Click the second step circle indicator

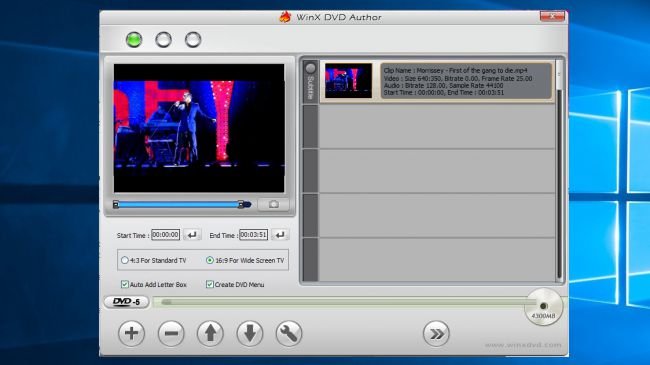pyautogui.click(x=163, y=40)
